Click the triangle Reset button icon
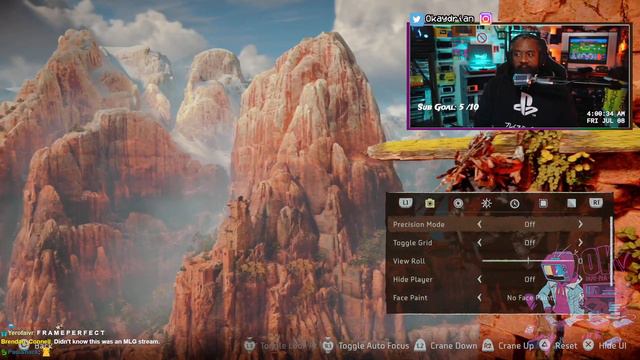 544,346
